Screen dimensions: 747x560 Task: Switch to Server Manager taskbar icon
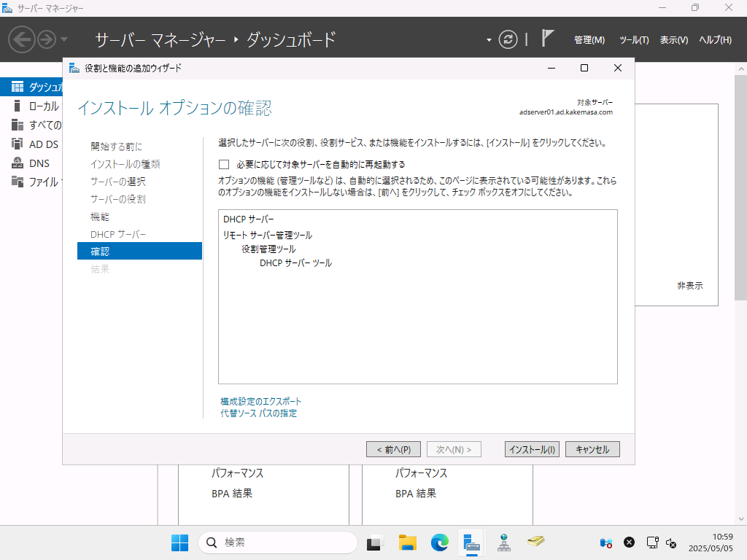tap(471, 542)
